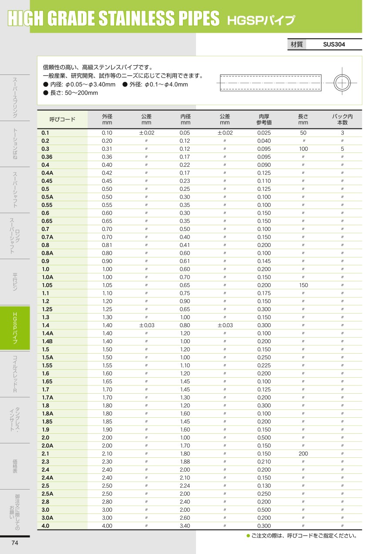Open the タングレス・インサート side tab
The height and width of the screenshot is (554, 392).
pos(15,420)
